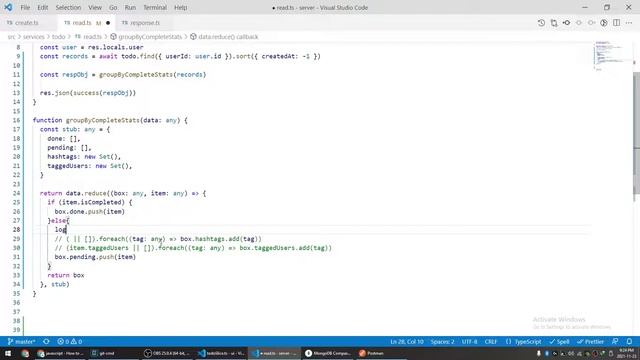Click 'return box' on line 33
Image resolution: width=640 pixels, height=360 pixels.
coord(66,276)
